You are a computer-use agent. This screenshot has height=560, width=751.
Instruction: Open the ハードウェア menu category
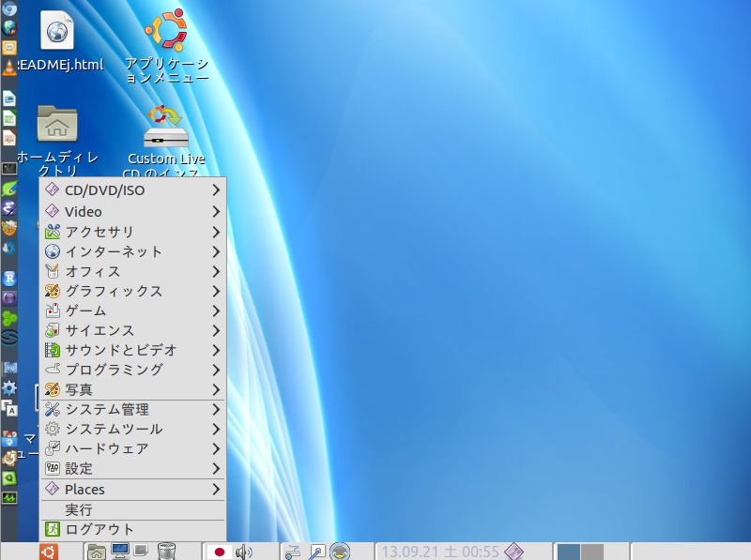click(x=132, y=448)
